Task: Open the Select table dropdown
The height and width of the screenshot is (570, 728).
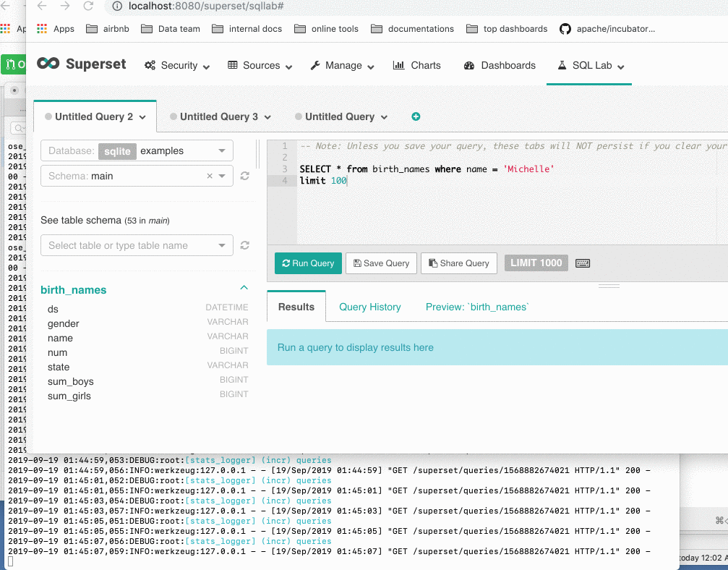Action: click(x=137, y=245)
